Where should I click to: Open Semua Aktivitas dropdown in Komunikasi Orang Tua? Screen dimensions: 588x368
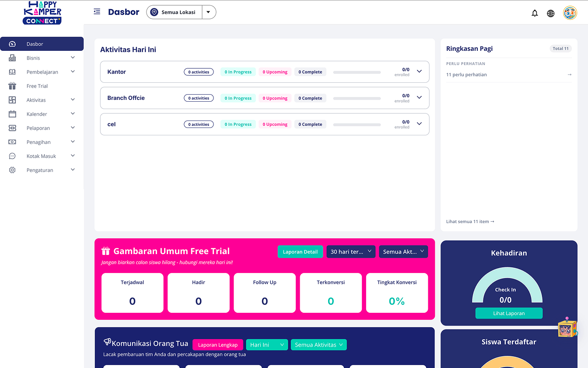pyautogui.click(x=319, y=345)
